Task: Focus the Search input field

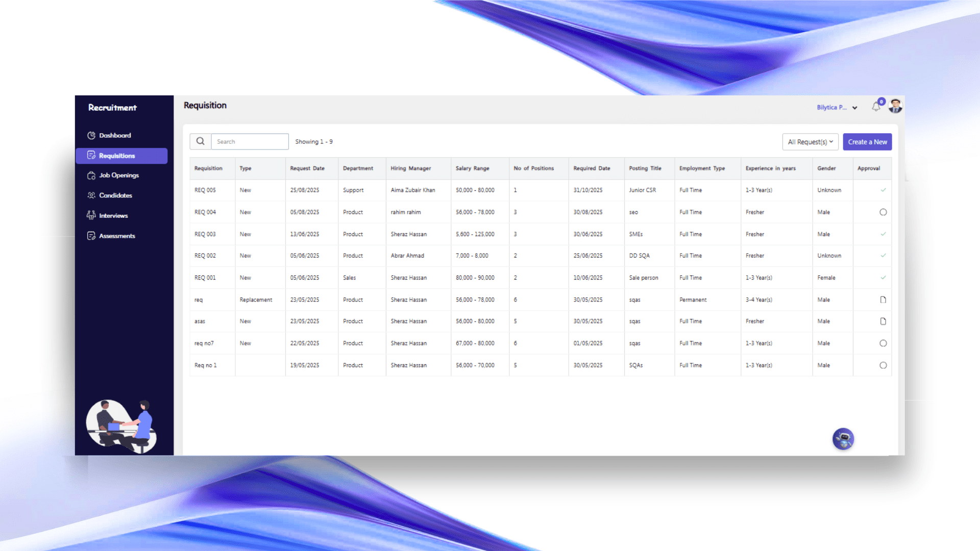Action: [x=250, y=142]
